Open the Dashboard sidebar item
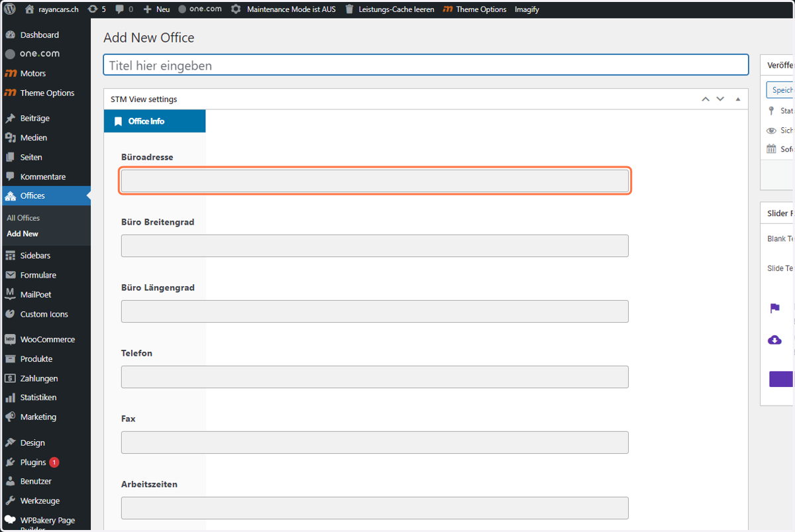 click(45, 35)
